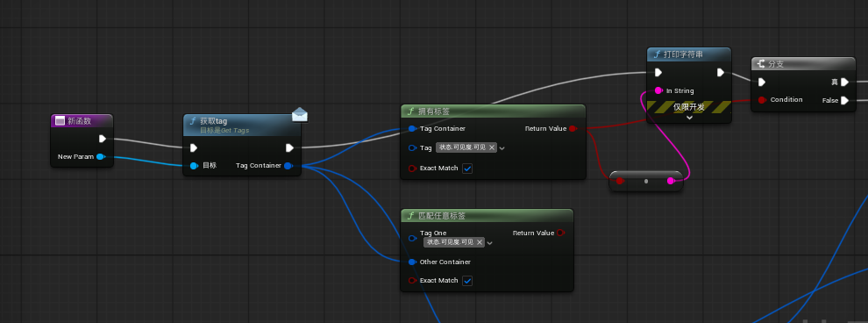
Task: Select the 拥有标签 node title
Action: [x=434, y=111]
